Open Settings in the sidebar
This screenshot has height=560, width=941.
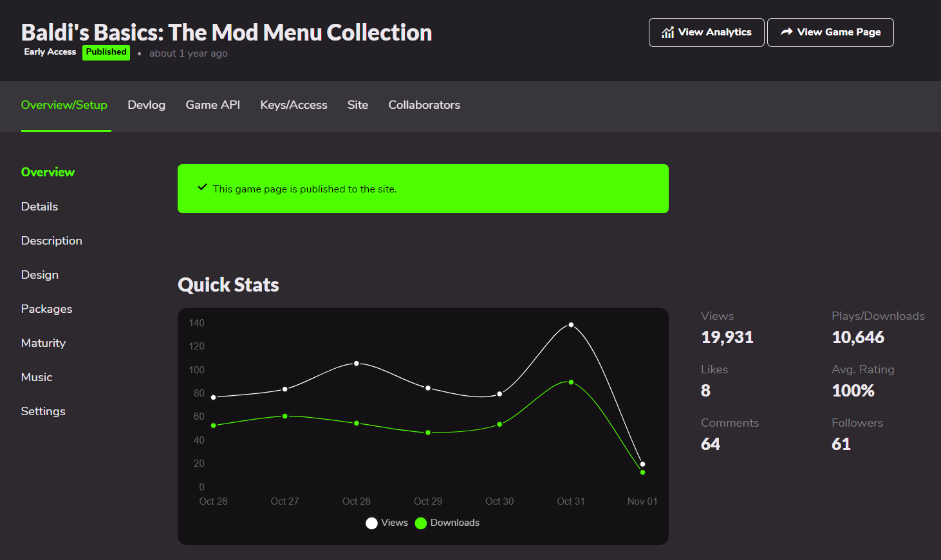coord(43,411)
